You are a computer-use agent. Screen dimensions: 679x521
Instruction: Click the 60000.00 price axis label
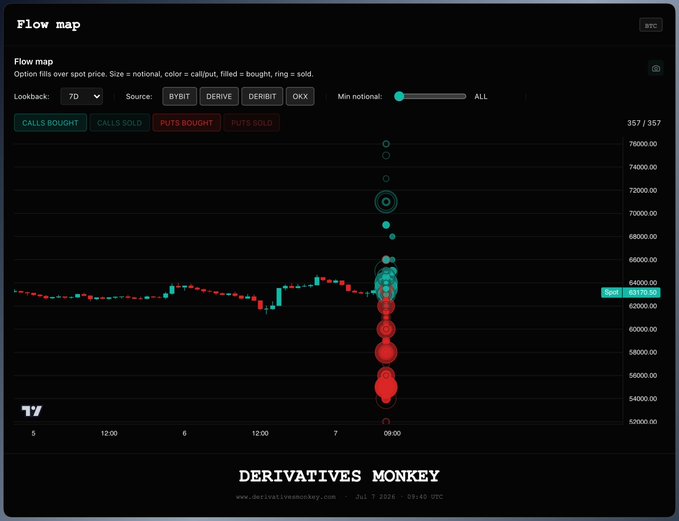pyautogui.click(x=643, y=329)
